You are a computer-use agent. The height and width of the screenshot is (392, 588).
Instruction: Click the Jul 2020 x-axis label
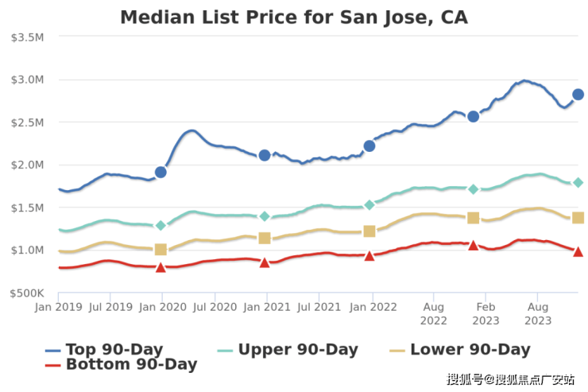coord(214,306)
